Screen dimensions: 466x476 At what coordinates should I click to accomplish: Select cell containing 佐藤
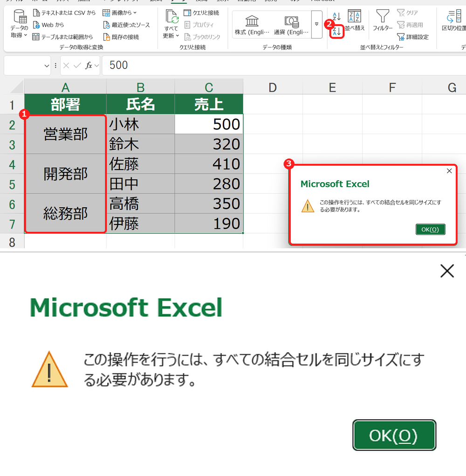(140, 164)
